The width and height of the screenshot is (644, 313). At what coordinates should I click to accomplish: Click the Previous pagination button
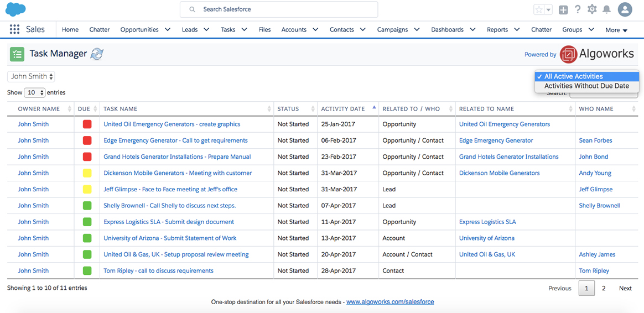point(560,288)
